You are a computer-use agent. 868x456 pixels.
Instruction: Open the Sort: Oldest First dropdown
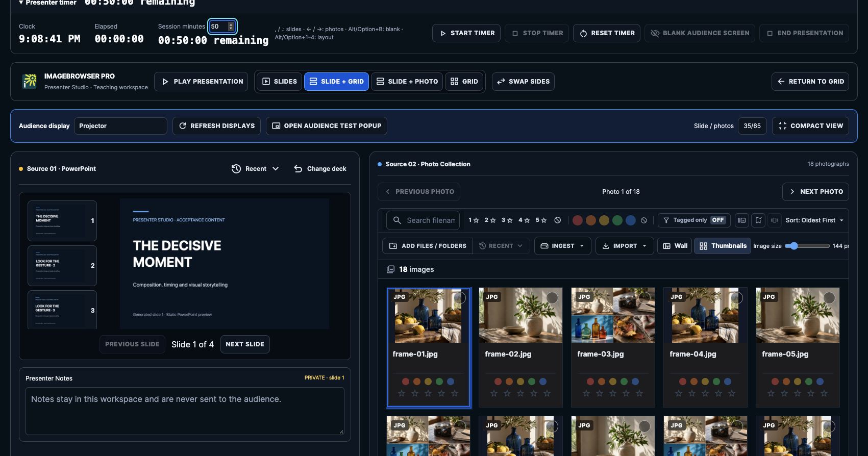pyautogui.click(x=814, y=220)
